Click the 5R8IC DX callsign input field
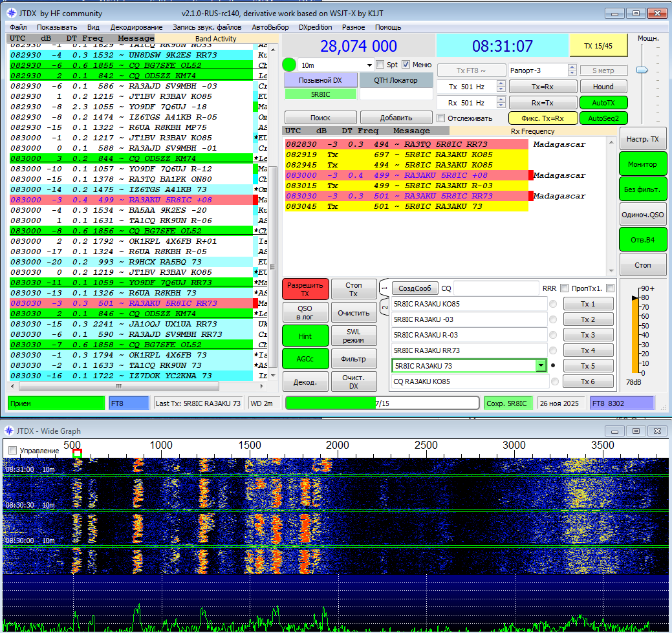This screenshot has width=672, height=633. click(x=320, y=94)
